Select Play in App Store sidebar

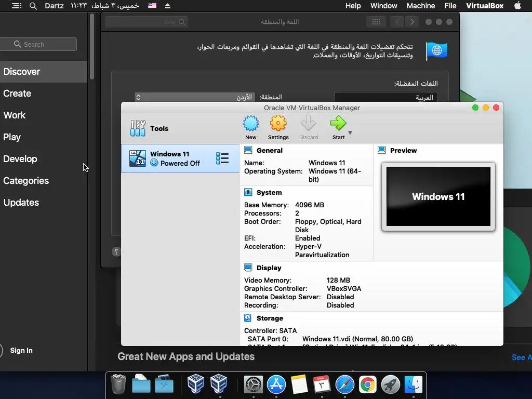[x=44, y=137]
